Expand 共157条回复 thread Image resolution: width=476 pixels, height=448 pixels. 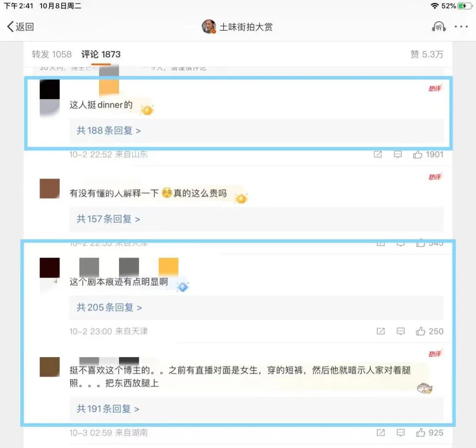coord(108,219)
